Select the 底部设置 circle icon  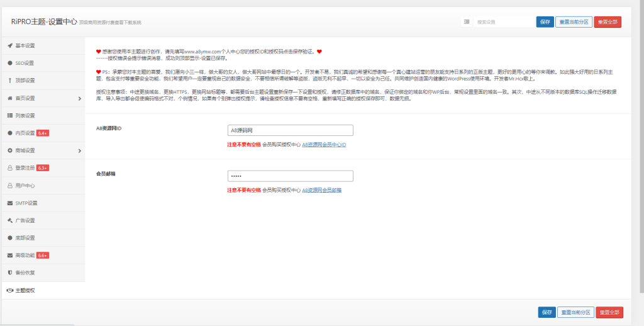point(10,238)
